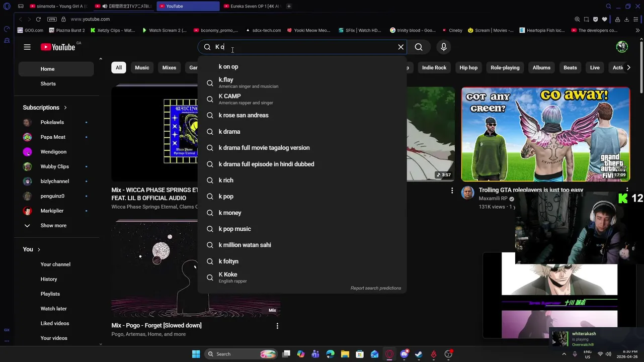The image size is (644, 362).
Task: Open the account avatar menu
Action: point(622,47)
